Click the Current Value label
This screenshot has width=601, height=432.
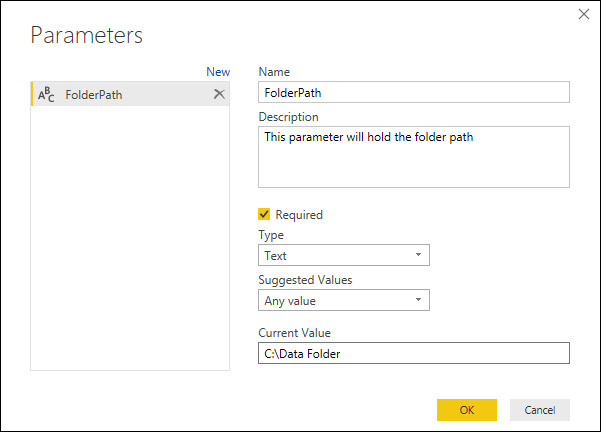294,332
